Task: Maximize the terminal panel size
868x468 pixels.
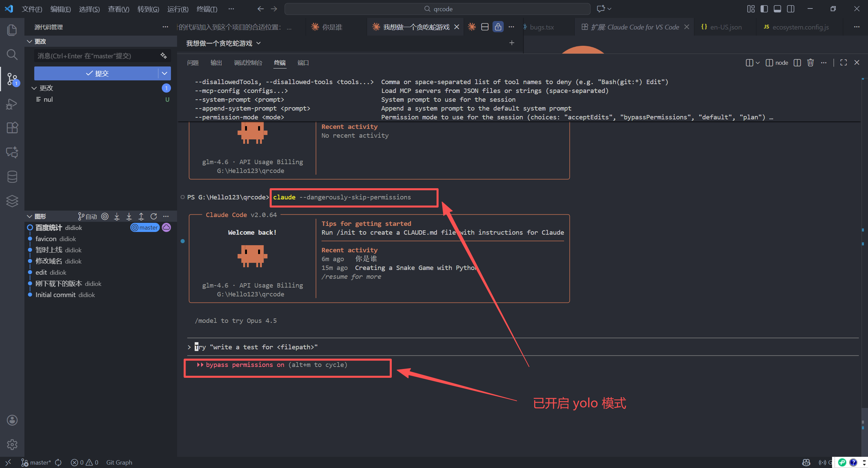Action: tap(844, 63)
